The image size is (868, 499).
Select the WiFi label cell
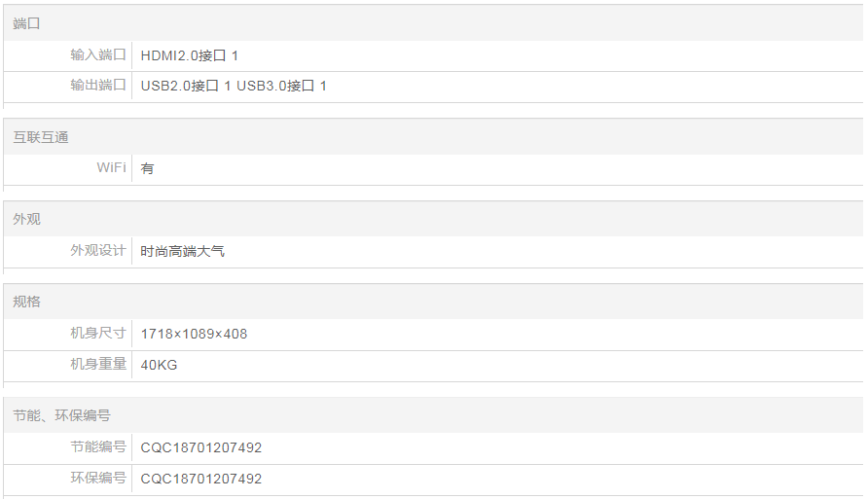point(68,168)
